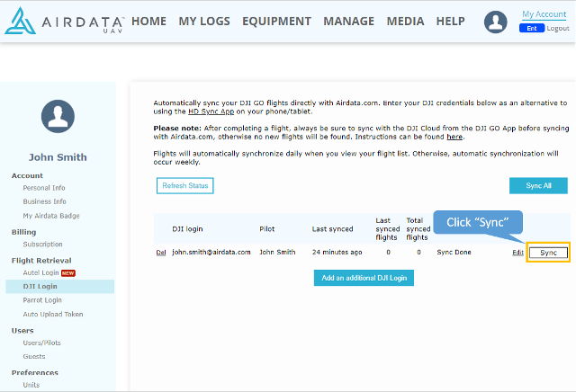Click the 'Sync Done' status text
The width and height of the screenshot is (576, 392).
click(454, 252)
